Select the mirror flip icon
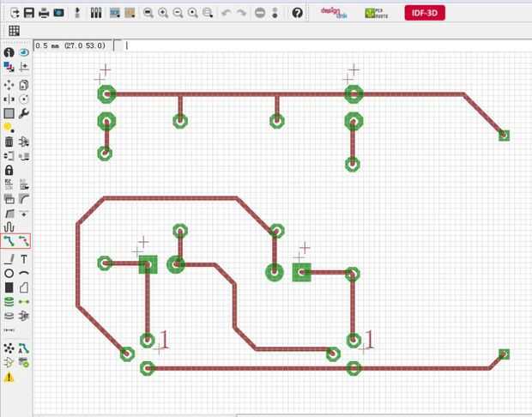The width and height of the screenshot is (532, 417). (x=9, y=99)
